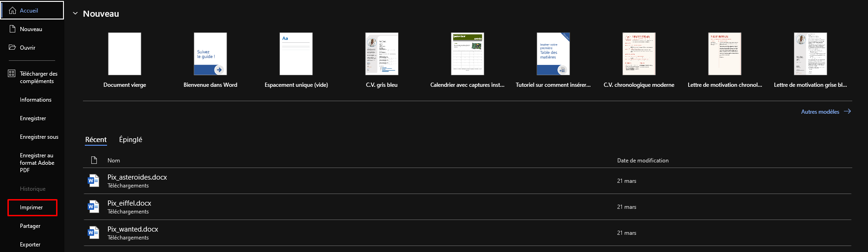The width and height of the screenshot is (868, 252).
Task: Open the Pix_asteroides.docx file name
Action: coord(137,177)
